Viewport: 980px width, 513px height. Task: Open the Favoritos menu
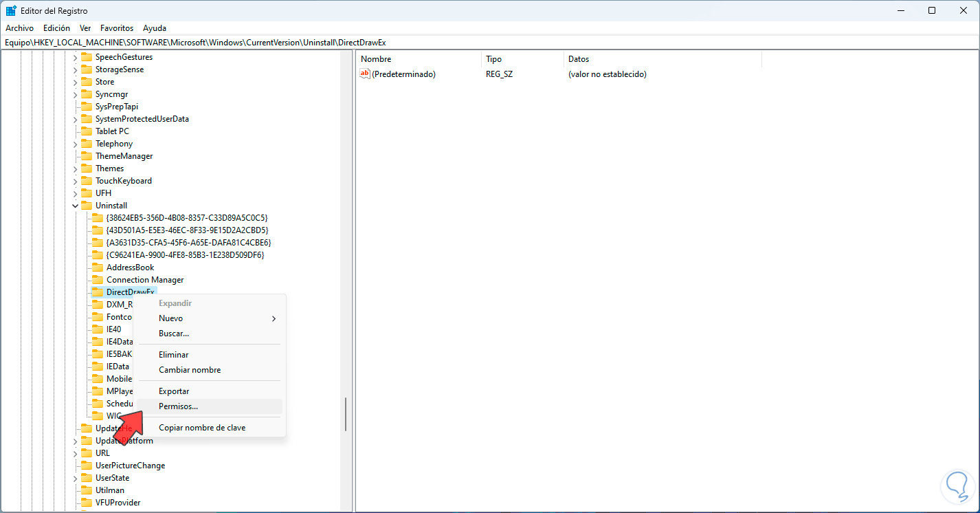(x=117, y=28)
